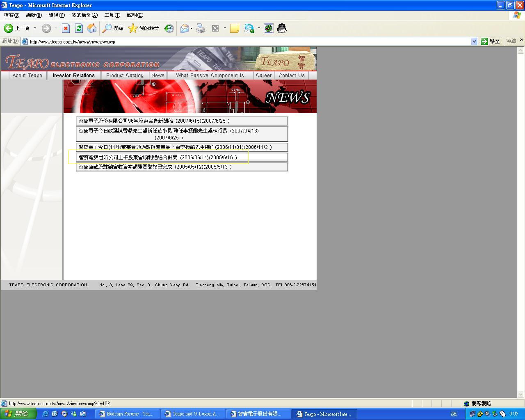525x420 pixels.
Task: Open the Search (搜尋) magnifier tool
Action: [x=113, y=28]
